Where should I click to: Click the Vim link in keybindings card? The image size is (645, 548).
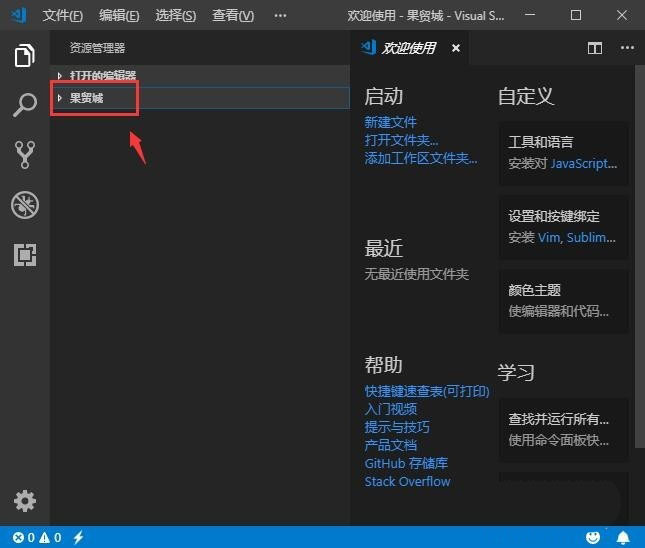550,238
